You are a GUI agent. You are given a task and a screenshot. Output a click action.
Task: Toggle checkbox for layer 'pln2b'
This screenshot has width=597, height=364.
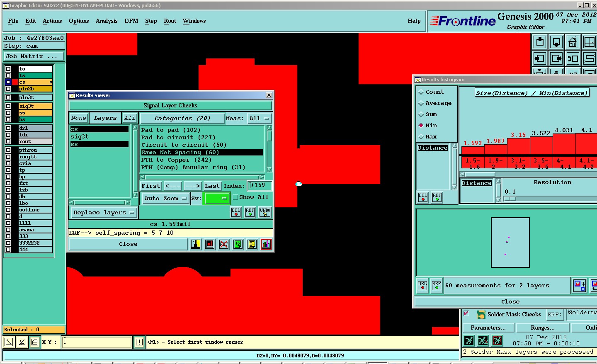coord(8,89)
